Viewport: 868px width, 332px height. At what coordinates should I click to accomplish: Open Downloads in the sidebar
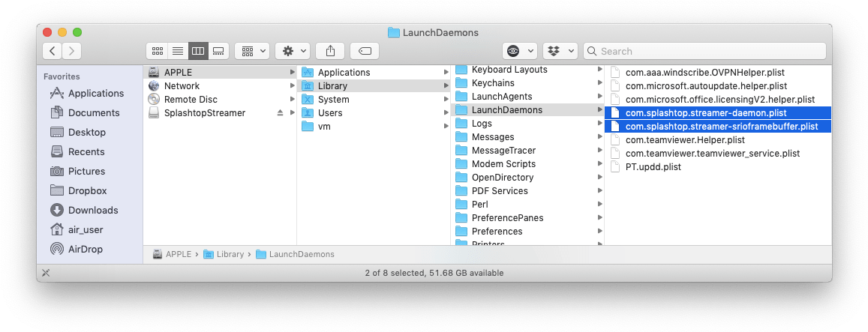pyautogui.click(x=83, y=211)
